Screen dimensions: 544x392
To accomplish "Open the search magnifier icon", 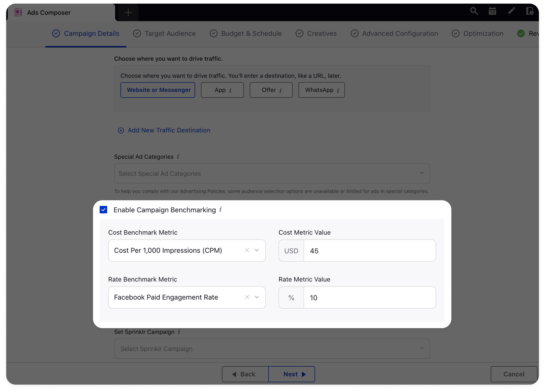I will (474, 11).
